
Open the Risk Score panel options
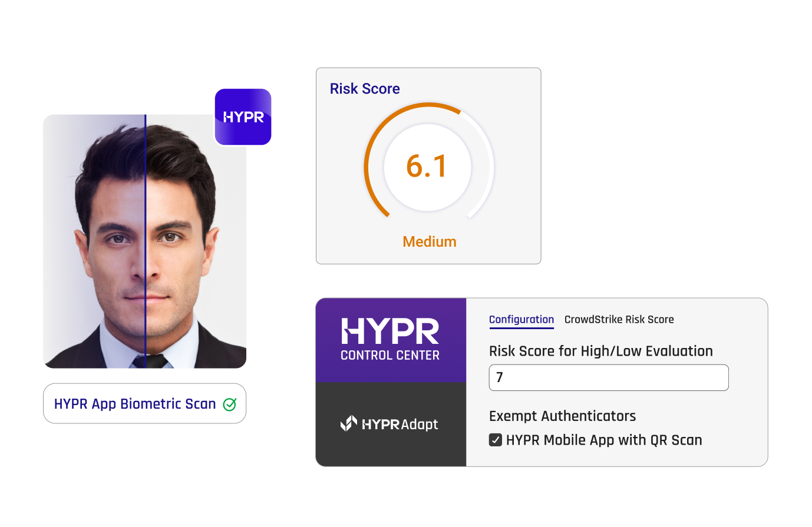[364, 88]
